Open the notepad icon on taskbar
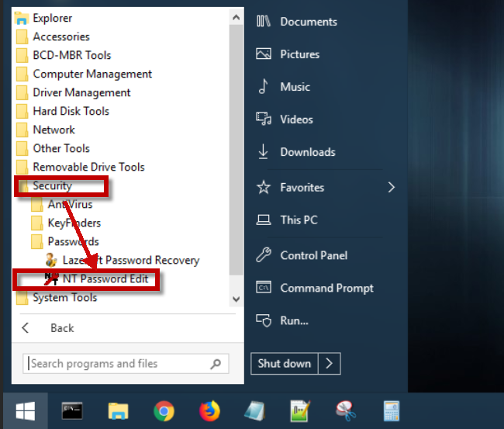The height and width of the screenshot is (429, 504). [x=255, y=410]
